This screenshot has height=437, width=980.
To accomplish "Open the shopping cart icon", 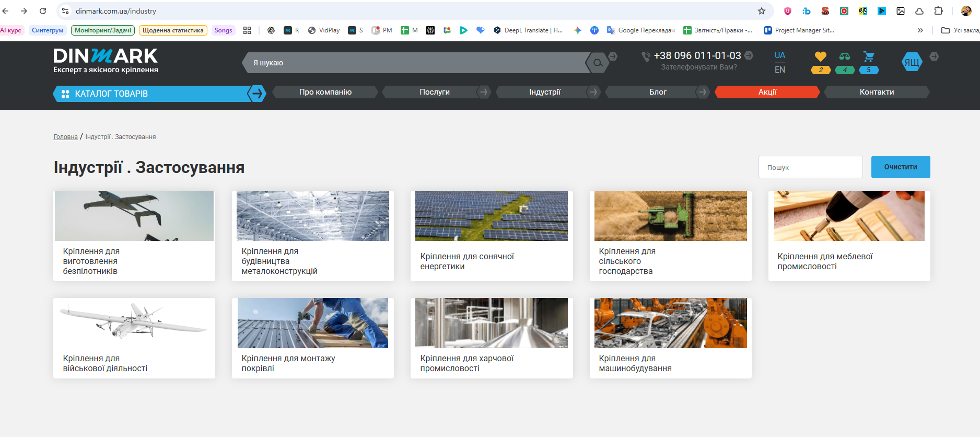I will 868,56.
